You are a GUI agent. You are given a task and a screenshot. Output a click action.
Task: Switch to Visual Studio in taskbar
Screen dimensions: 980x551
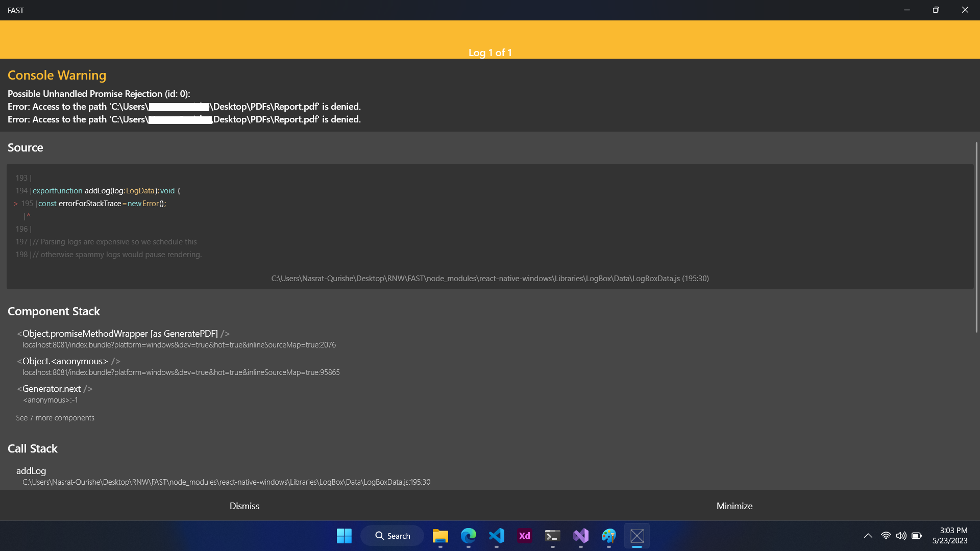(x=580, y=536)
